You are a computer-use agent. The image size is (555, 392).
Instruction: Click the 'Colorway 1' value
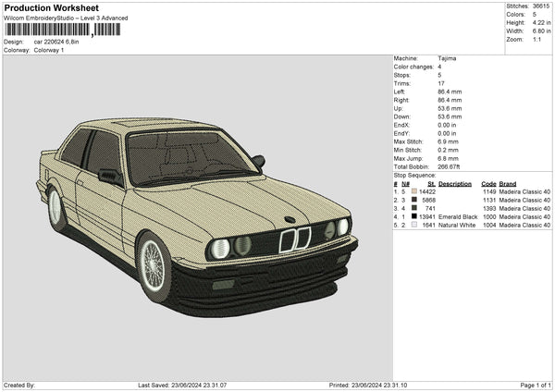click(49, 50)
